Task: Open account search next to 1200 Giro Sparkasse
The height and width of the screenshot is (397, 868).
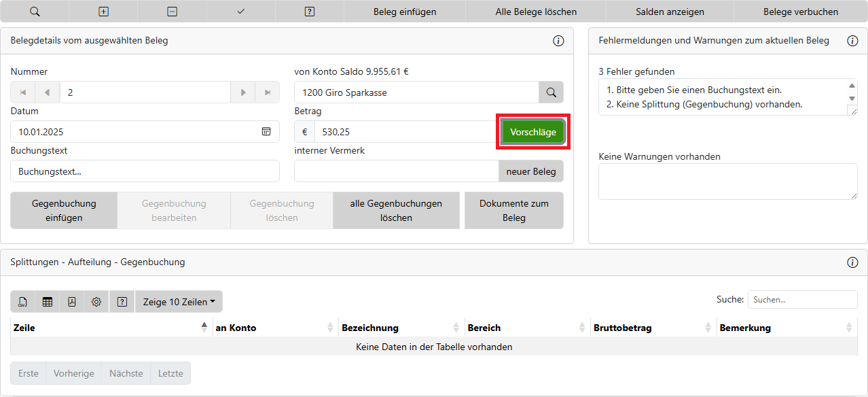Action: click(x=551, y=92)
